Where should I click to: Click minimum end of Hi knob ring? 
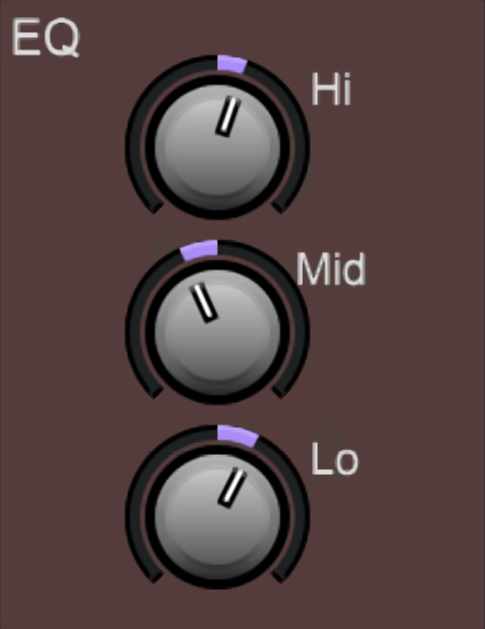[154, 207]
